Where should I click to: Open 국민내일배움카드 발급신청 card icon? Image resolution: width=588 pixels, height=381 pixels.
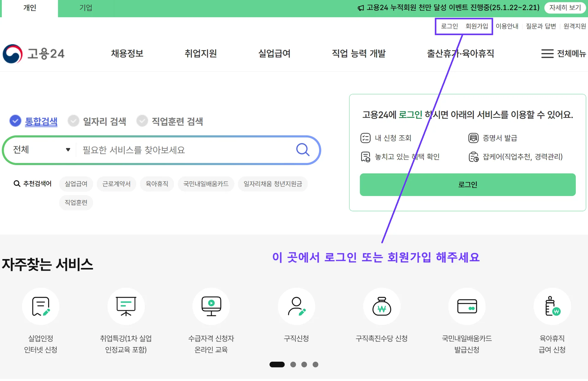click(x=467, y=306)
